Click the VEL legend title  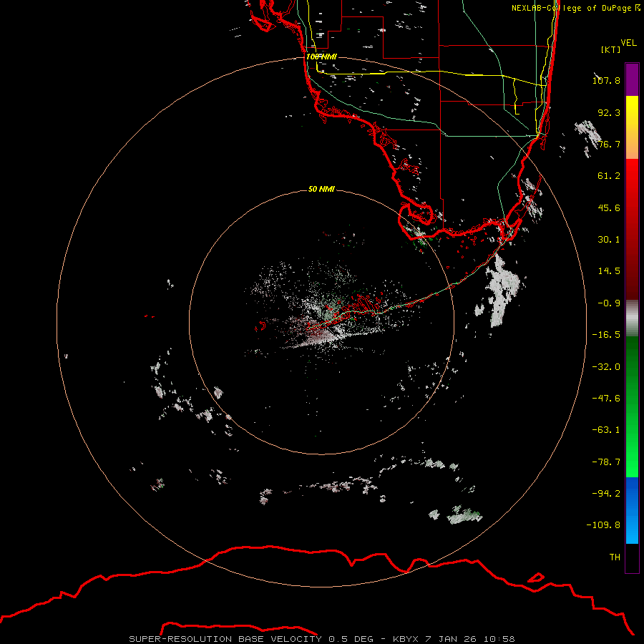(628, 43)
